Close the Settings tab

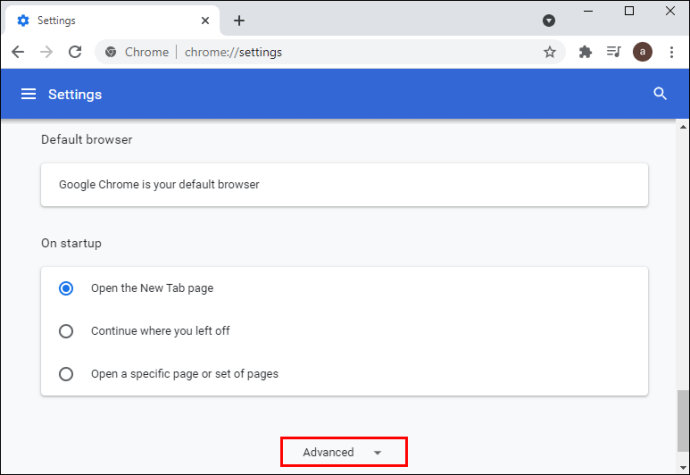tap(205, 20)
